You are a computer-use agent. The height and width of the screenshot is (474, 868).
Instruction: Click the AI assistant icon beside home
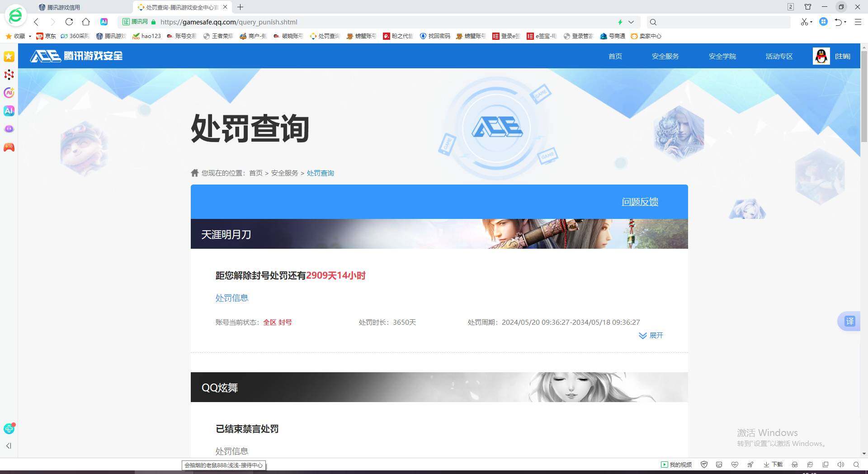pyautogui.click(x=104, y=22)
